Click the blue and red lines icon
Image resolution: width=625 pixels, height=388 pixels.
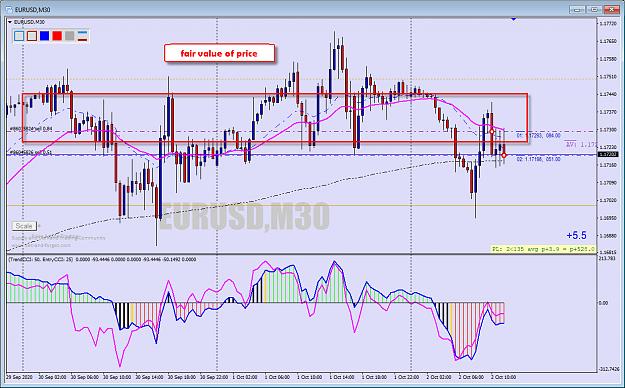[x=83, y=36]
